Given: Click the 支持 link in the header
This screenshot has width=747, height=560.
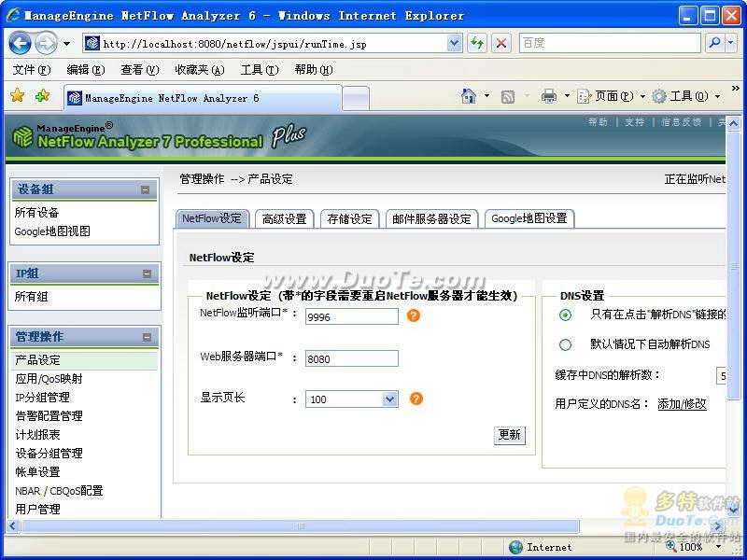Looking at the screenshot, I should click(x=635, y=122).
